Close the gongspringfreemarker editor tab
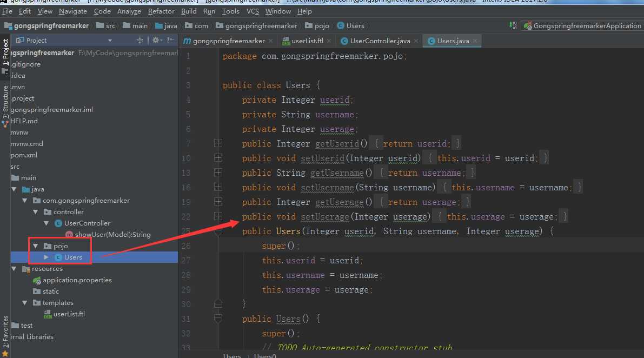Screen dimensions: 644x358 (x=271, y=41)
